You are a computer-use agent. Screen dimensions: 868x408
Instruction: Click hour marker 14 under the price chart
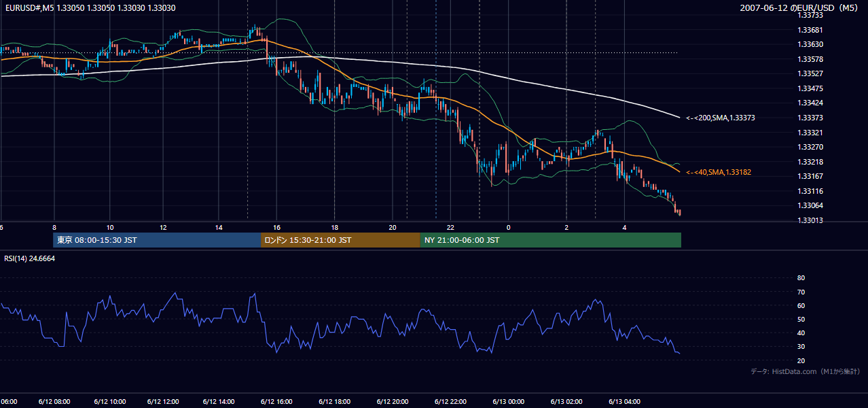[219, 227]
